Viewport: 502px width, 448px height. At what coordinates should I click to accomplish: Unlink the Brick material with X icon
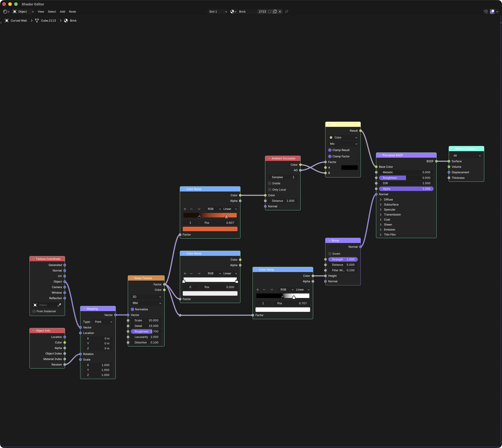pos(280,12)
